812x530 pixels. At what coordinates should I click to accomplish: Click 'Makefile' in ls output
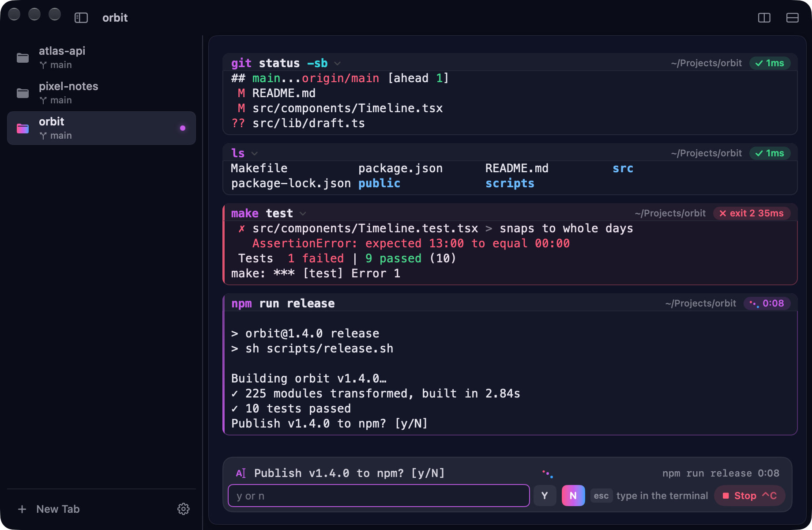click(x=259, y=168)
